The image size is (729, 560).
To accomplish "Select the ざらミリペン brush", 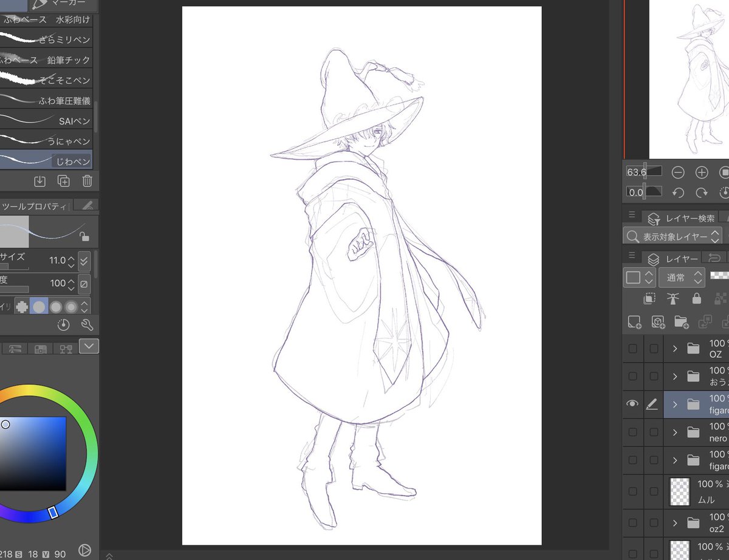I will coord(46,39).
